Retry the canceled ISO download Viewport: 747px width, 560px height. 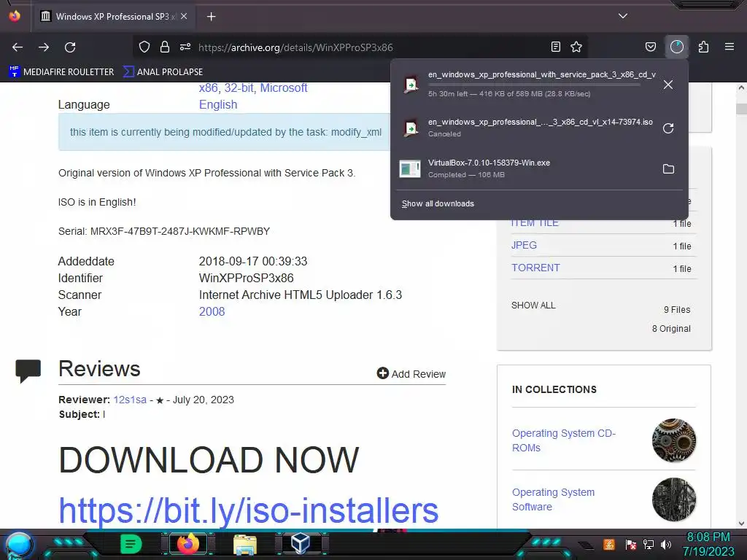668,128
